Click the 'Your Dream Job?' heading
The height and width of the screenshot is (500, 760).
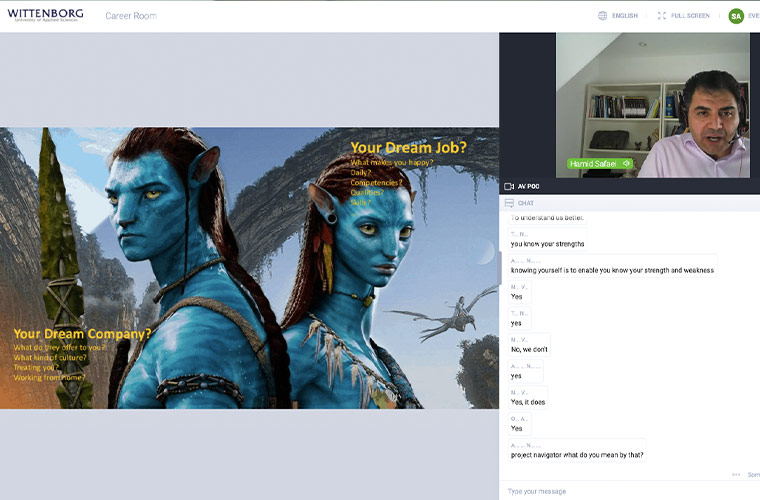(x=408, y=147)
